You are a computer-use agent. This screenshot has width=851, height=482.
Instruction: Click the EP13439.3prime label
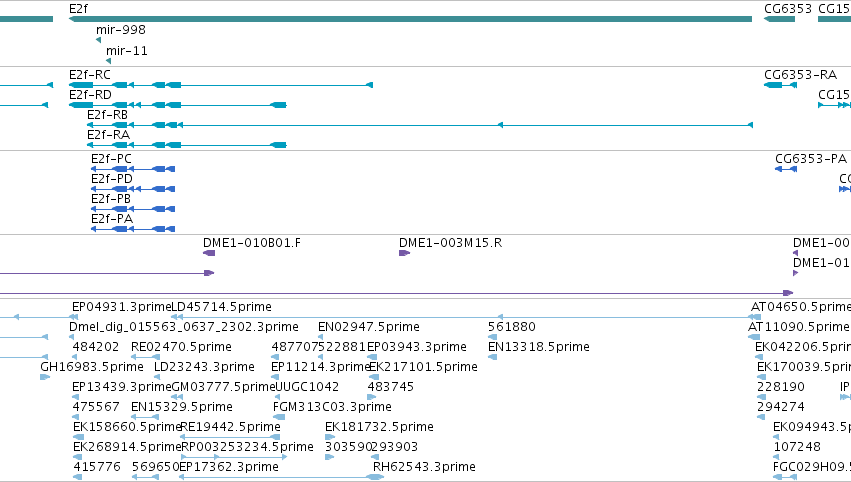(x=122, y=387)
